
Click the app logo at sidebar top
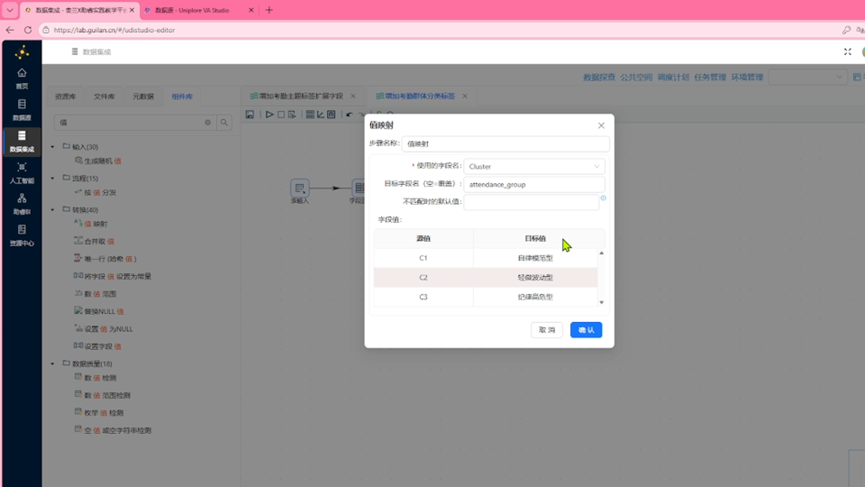[22, 52]
